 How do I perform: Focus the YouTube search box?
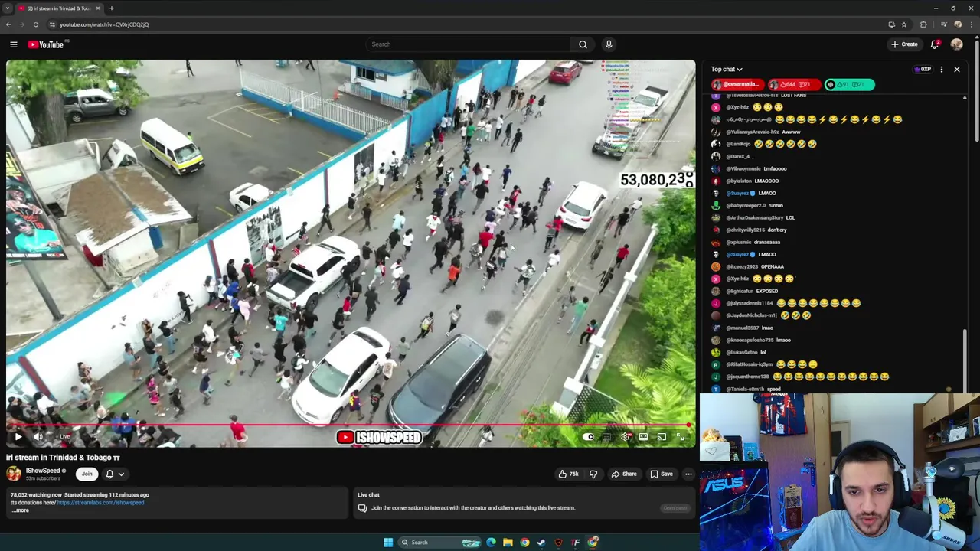[x=469, y=44]
